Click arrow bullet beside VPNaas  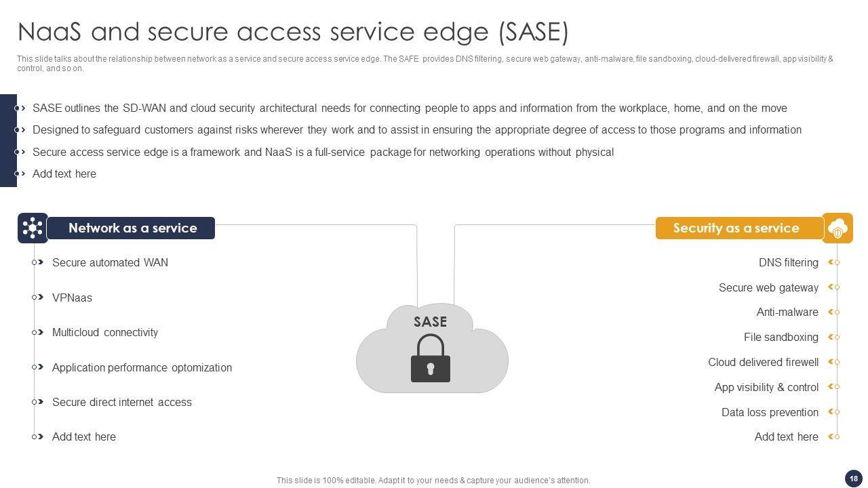tap(39, 298)
